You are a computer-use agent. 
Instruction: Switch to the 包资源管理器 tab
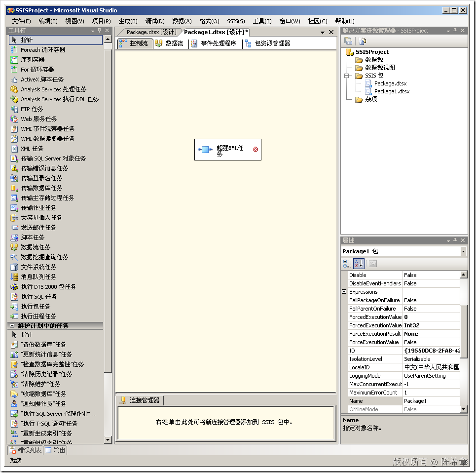pos(268,43)
